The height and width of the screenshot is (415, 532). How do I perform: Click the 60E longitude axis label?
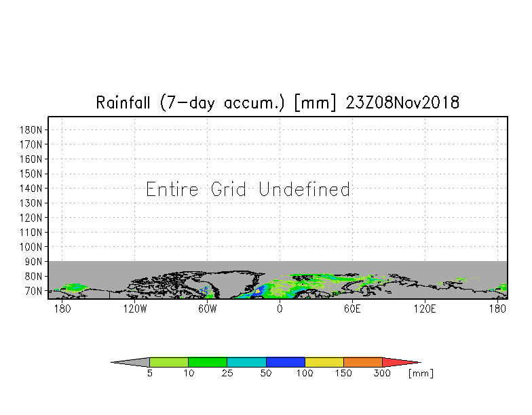352,309
